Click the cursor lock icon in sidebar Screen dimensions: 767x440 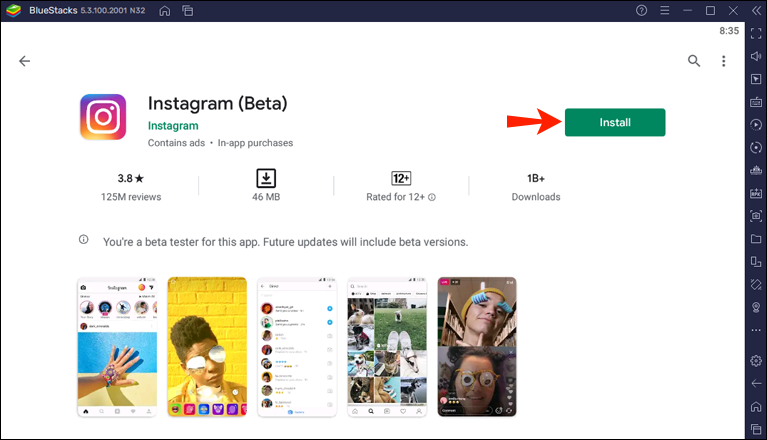coord(756,79)
